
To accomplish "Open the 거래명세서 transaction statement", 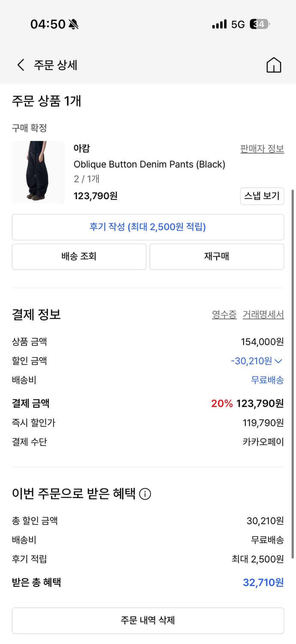I will pos(263,314).
